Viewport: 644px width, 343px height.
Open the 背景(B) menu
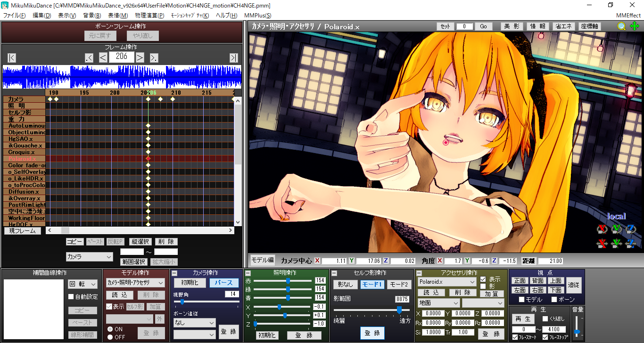click(92, 16)
